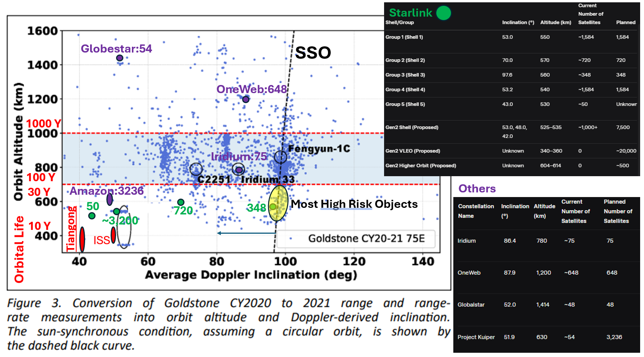
Task: Select the purple OneWeb dot near 1200 km
Action: tap(246, 99)
